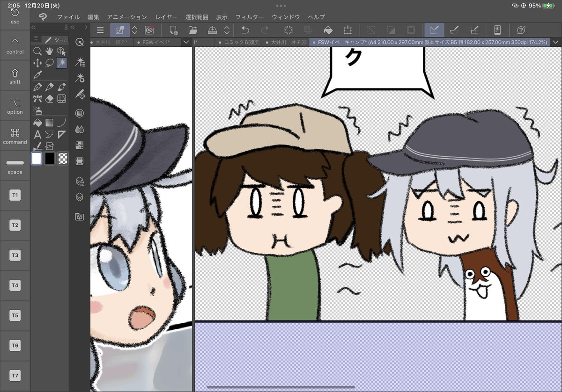The width and height of the screenshot is (562, 392).
Task: Select the Figure curve tool
Action: (x=61, y=123)
